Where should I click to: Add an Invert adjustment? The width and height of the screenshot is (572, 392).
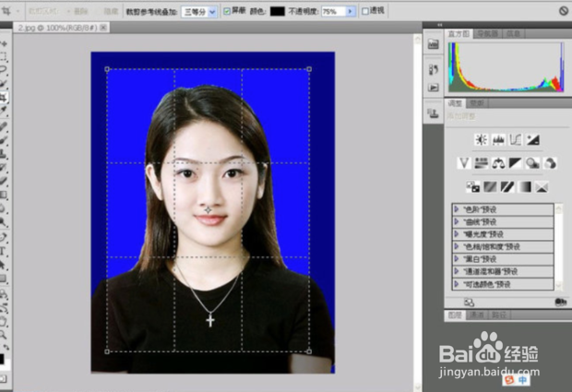point(473,187)
